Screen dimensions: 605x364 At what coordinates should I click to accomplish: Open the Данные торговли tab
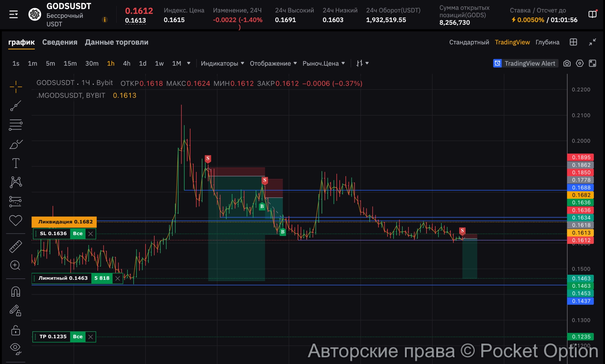click(116, 42)
